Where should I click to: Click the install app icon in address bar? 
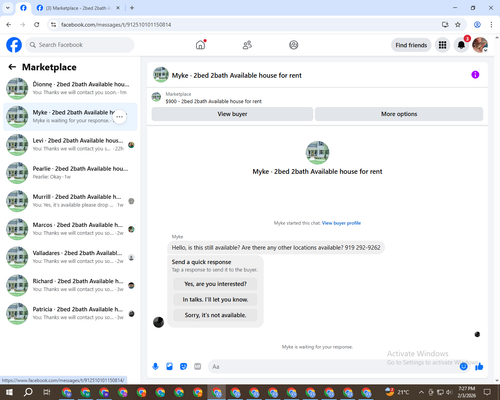click(x=445, y=24)
